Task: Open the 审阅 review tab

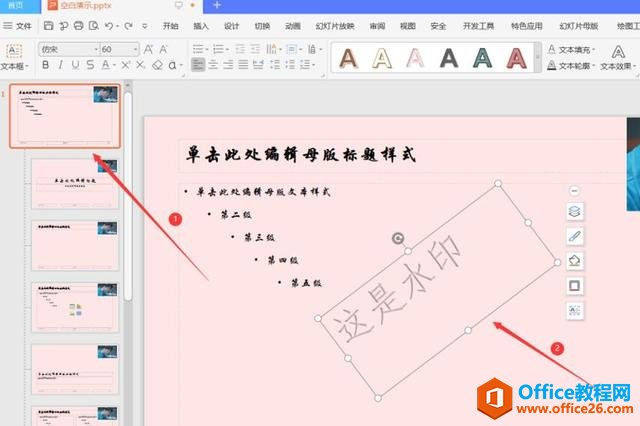Action: pyautogui.click(x=378, y=26)
